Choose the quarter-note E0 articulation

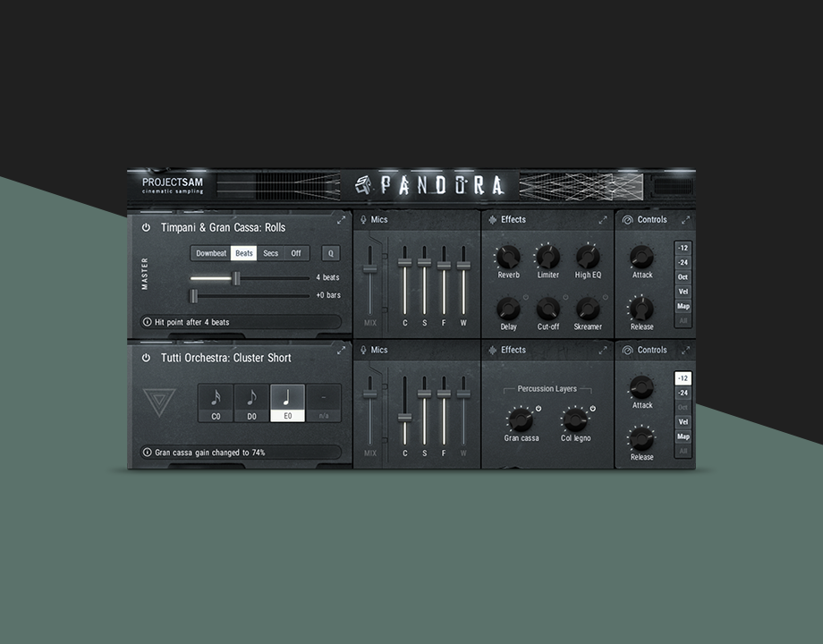(287, 403)
